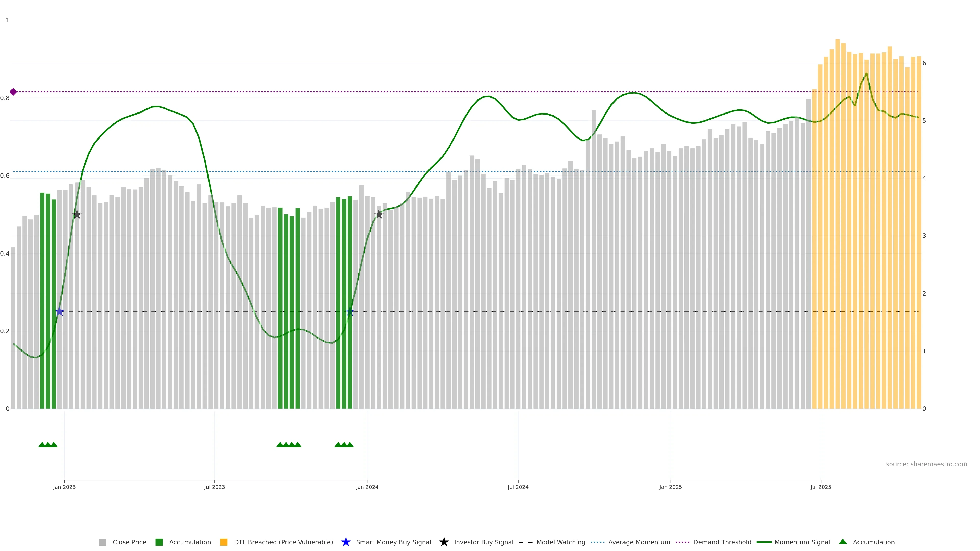Image resolution: width=980 pixels, height=551 pixels.
Task: Click the green triangle Accumulation legend icon
Action: pyautogui.click(x=843, y=542)
